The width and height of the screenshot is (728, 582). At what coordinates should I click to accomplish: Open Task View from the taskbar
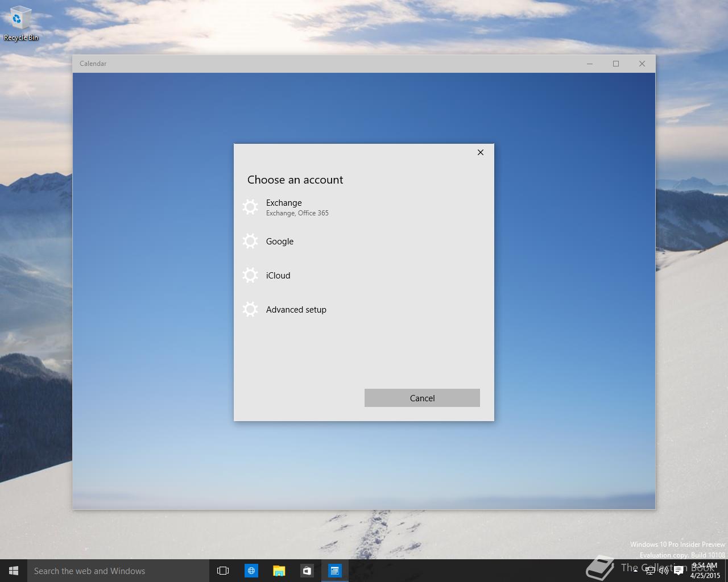(223, 571)
